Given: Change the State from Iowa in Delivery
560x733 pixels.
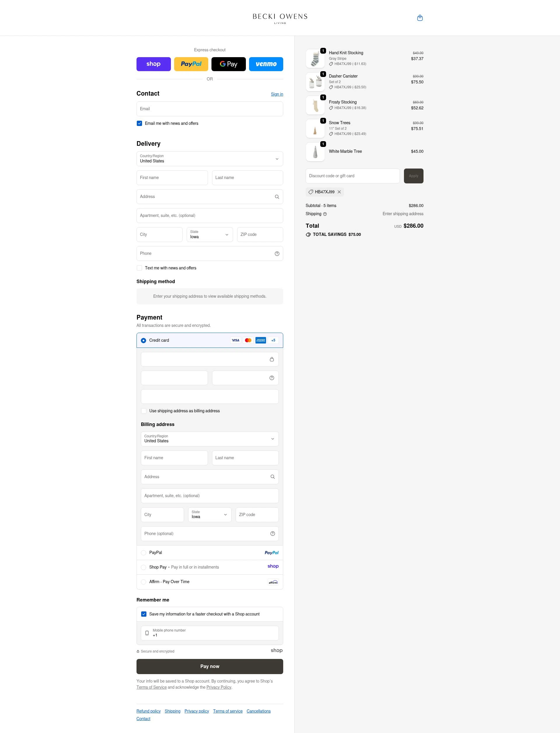Looking at the screenshot, I should tap(209, 234).
